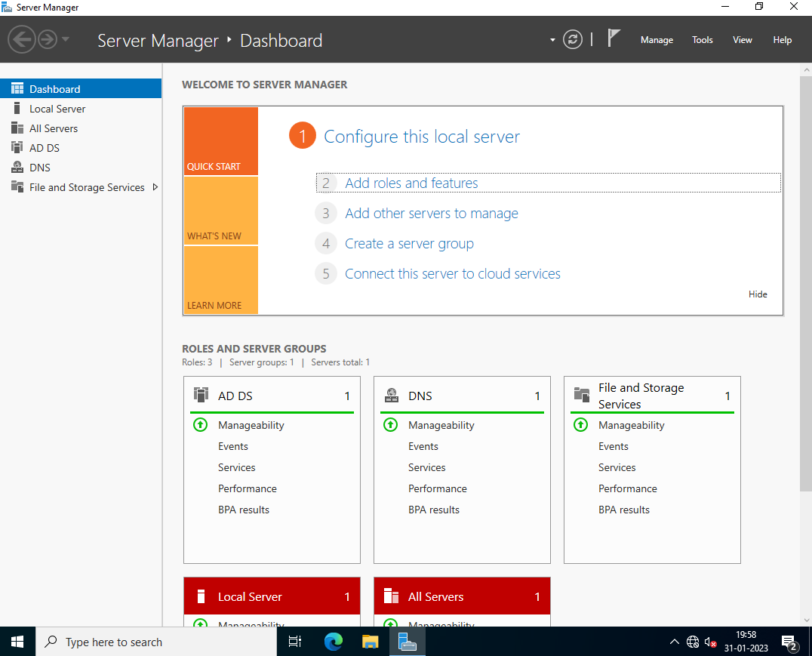Open the Windows Start menu

pyautogui.click(x=17, y=642)
